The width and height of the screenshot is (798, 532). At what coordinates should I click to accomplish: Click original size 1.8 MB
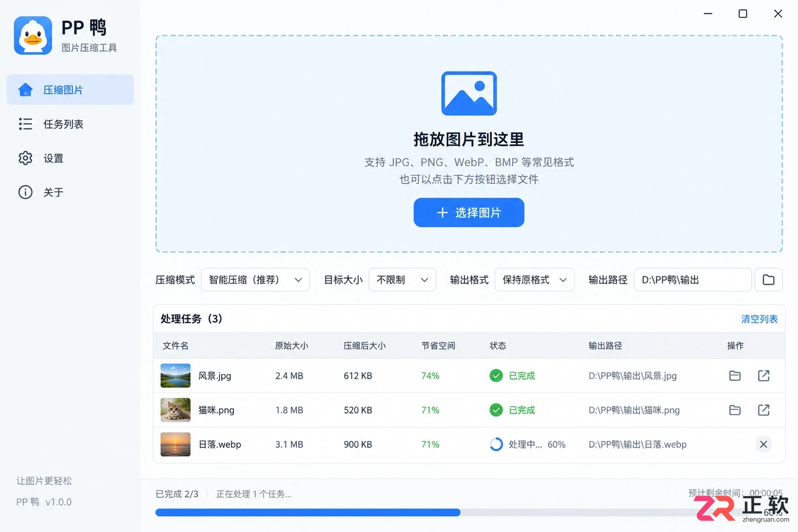(289, 410)
